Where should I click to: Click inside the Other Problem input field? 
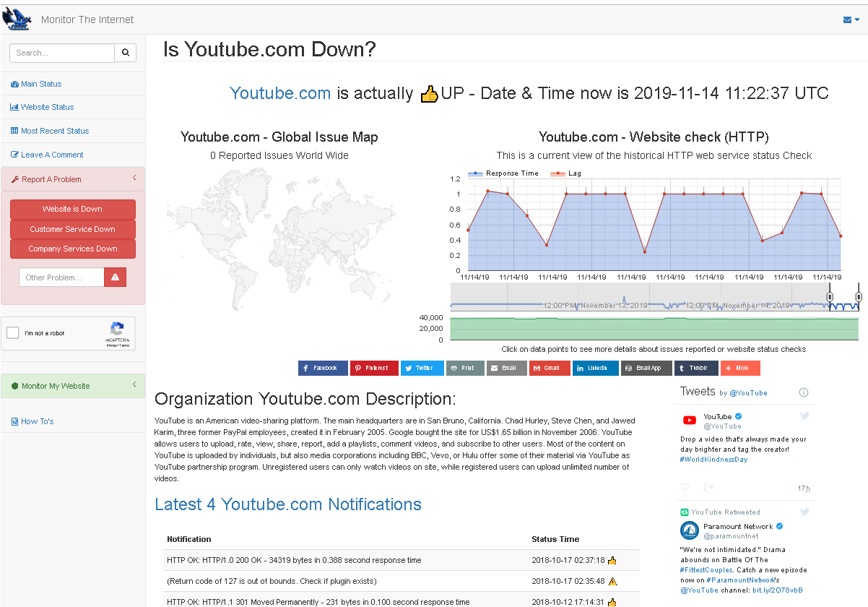(x=61, y=277)
